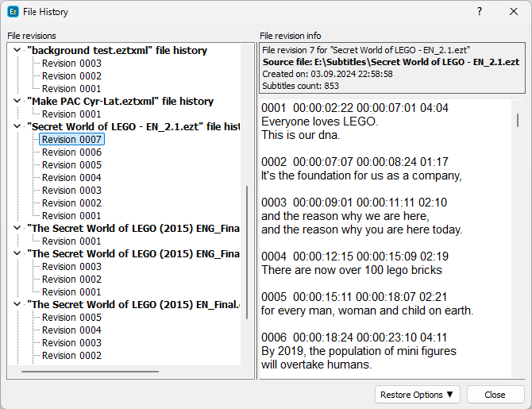Close the File History dialog window
This screenshot has width=532, height=409.
tap(513, 12)
